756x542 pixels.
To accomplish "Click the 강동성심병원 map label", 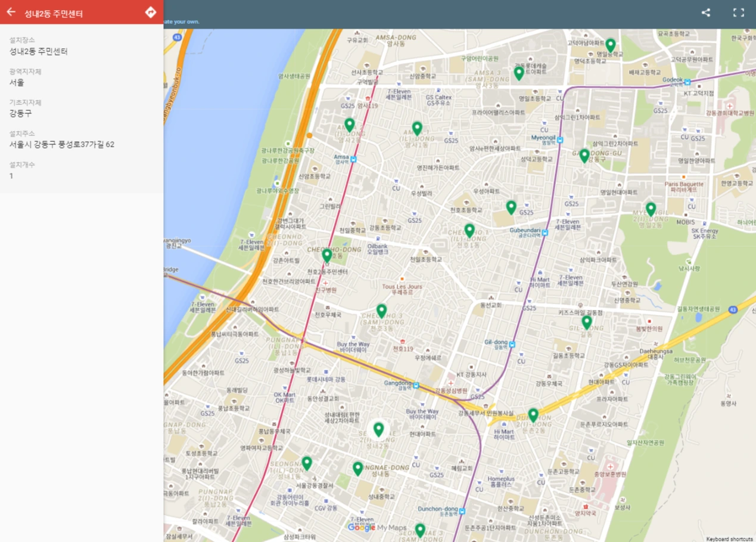I will click(451, 391).
